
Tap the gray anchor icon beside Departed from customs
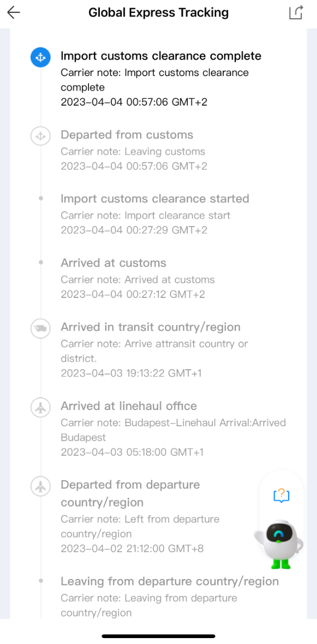coord(41,136)
